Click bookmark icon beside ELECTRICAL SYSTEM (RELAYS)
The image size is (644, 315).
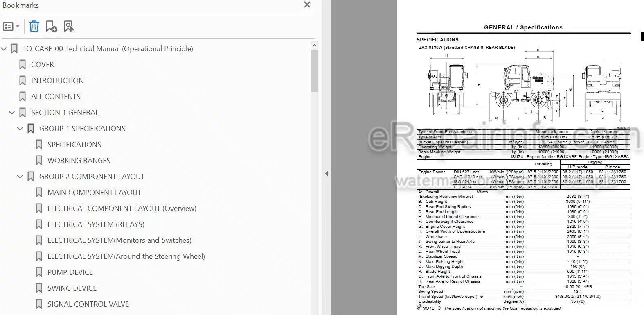click(39, 224)
